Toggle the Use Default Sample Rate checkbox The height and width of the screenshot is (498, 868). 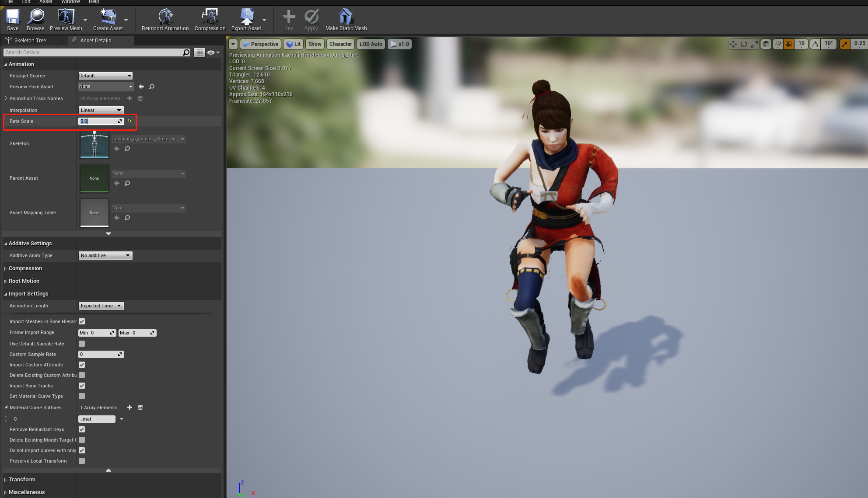click(x=82, y=344)
